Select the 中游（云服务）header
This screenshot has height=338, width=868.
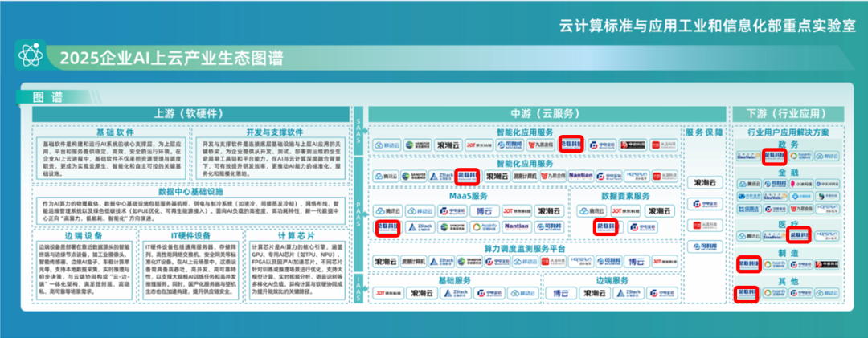pos(547,114)
